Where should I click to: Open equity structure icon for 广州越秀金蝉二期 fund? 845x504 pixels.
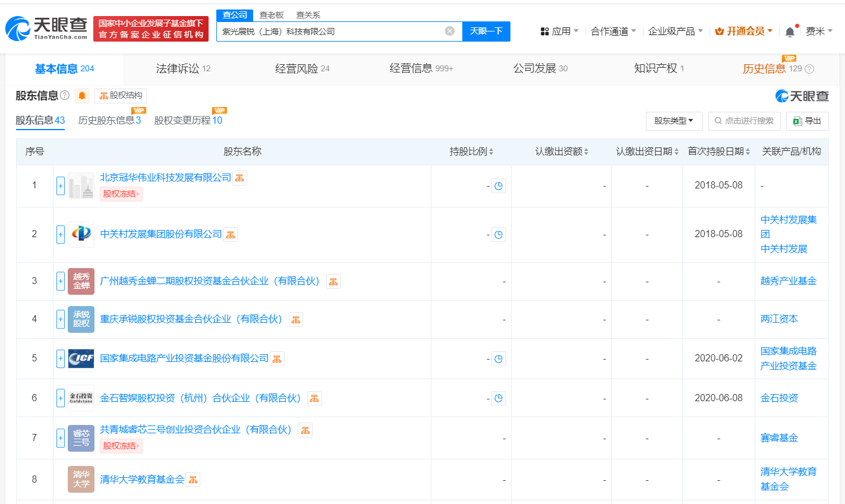(x=333, y=282)
